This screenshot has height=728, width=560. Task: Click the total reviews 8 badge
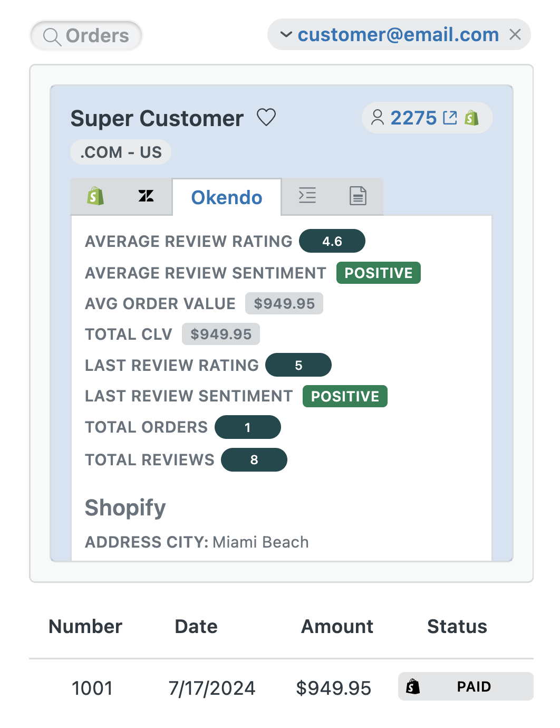(254, 460)
